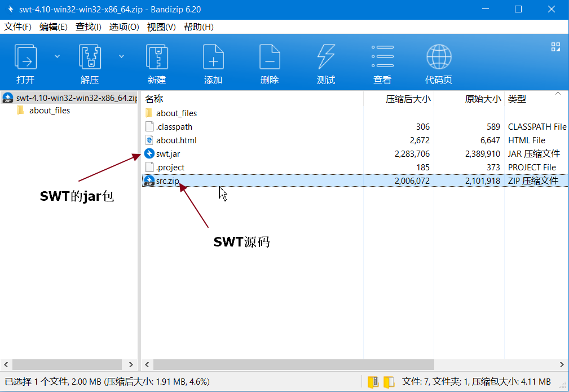Click left arrow of tree pane scrollbar
Image resolution: width=569 pixels, height=392 pixels.
[x=6, y=364]
